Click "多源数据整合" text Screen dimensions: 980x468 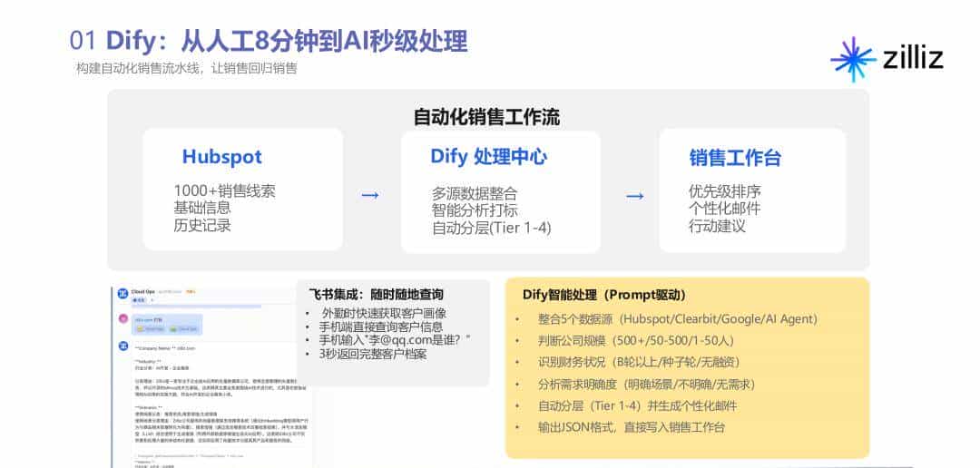[475, 194]
